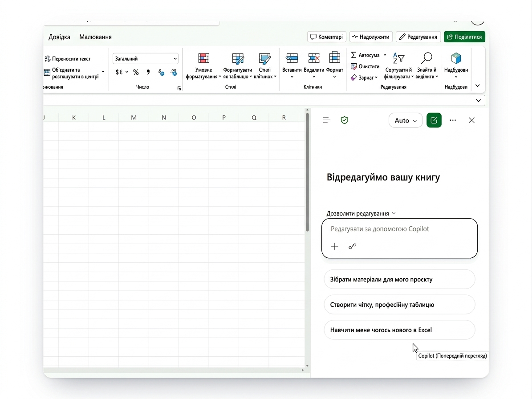Select column L header
The width and height of the screenshot is (532, 399).
(x=103, y=118)
